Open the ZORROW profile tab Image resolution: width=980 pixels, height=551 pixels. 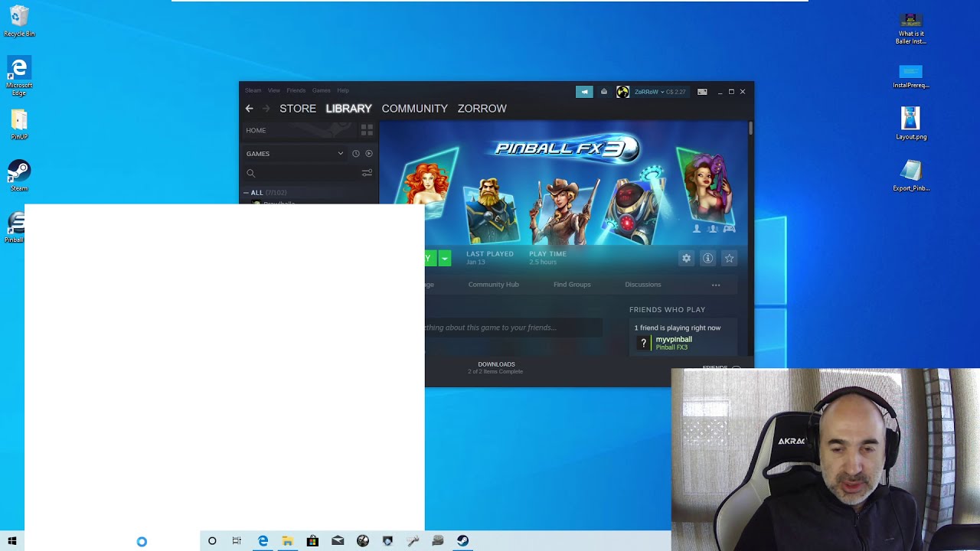pos(482,109)
